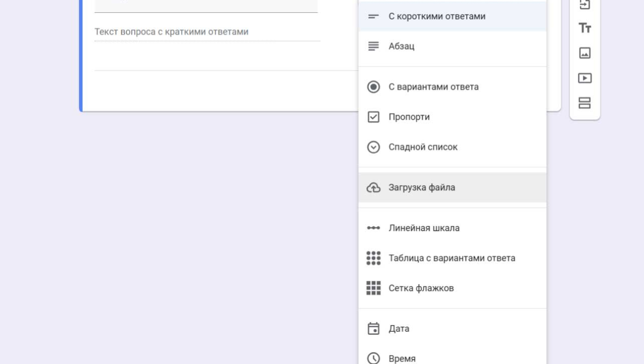Click the import questions icon in sidebar
The image size is (644, 364).
585,4
